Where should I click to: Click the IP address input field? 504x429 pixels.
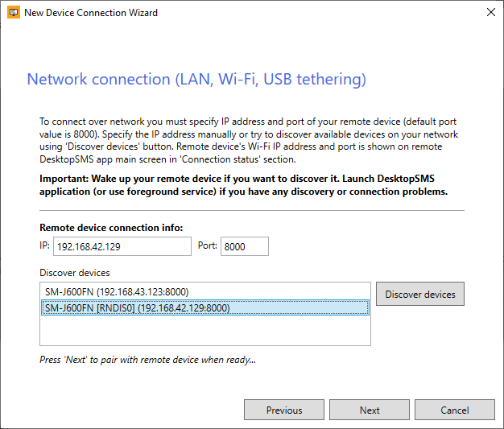(x=122, y=246)
